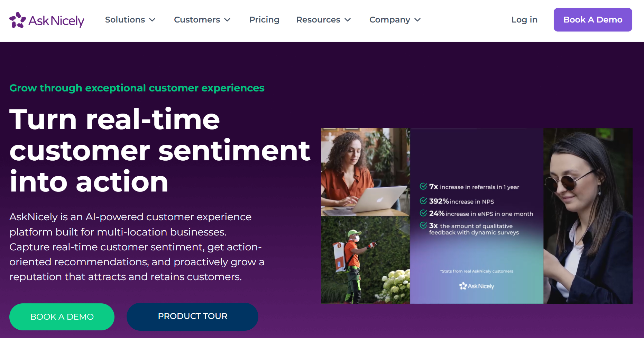Click the purple Book A Demo button
644x338 pixels.
point(593,20)
